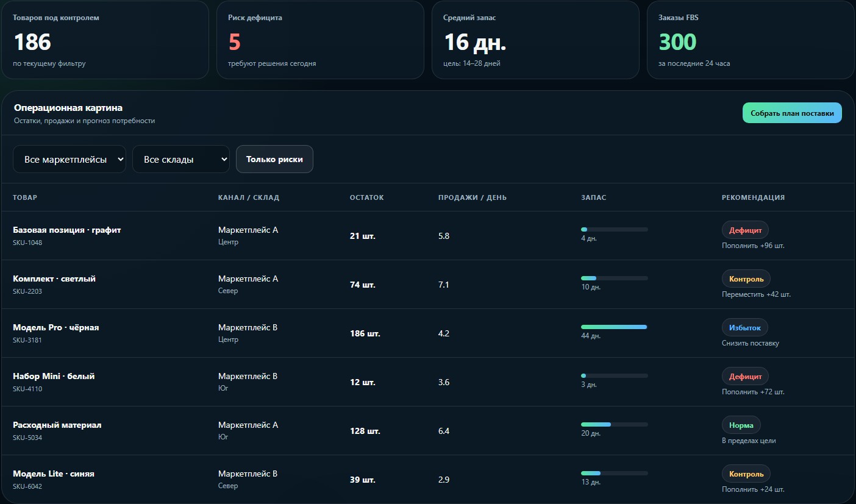Viewport: 856px width, 504px height.
Task: Open product «Модель Pro · чёрная»
Action: coord(55,327)
